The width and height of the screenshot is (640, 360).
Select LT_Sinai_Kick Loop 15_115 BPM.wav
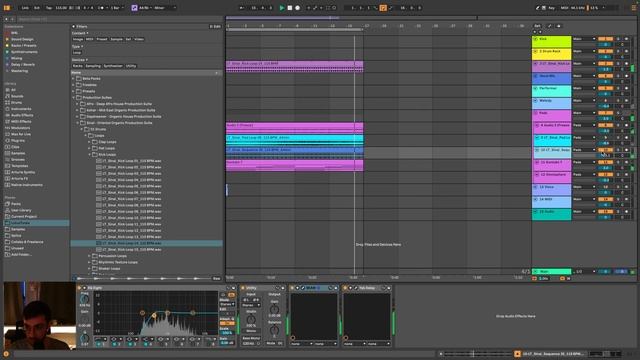(132, 249)
